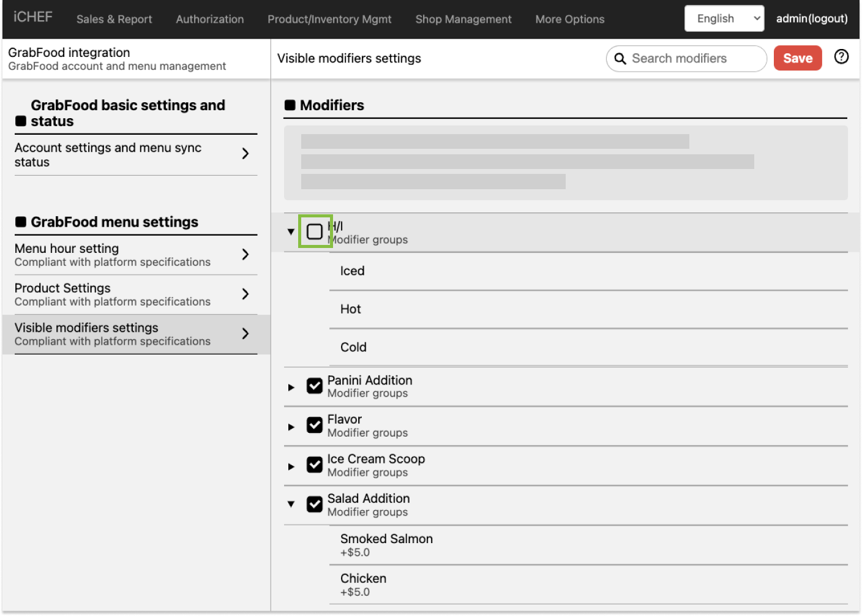Click the iCHEF logo
This screenshot has height=616, width=862.
(x=33, y=17)
